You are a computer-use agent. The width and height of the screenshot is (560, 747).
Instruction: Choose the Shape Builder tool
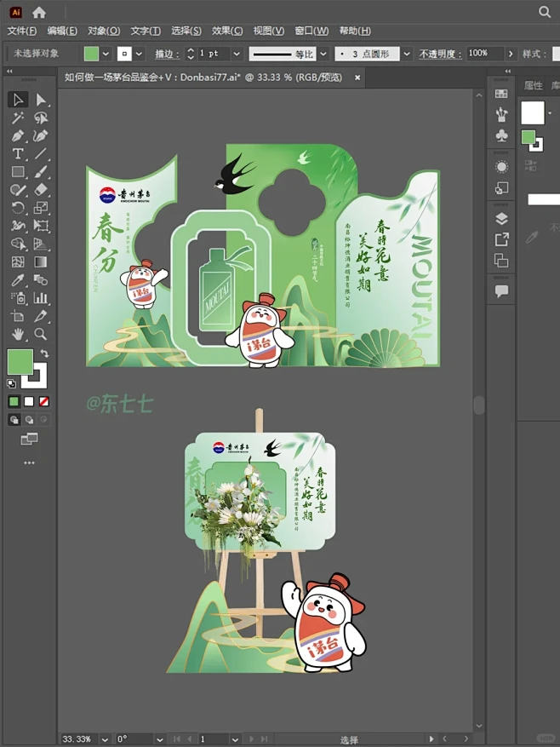click(18, 244)
